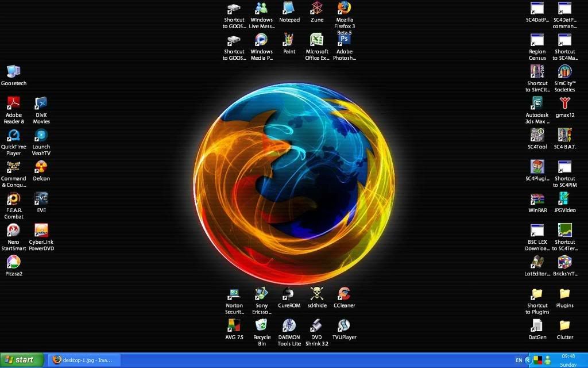Image resolution: width=588 pixels, height=368 pixels.
Task: Select Sony Ericsson icon
Action: [261, 294]
